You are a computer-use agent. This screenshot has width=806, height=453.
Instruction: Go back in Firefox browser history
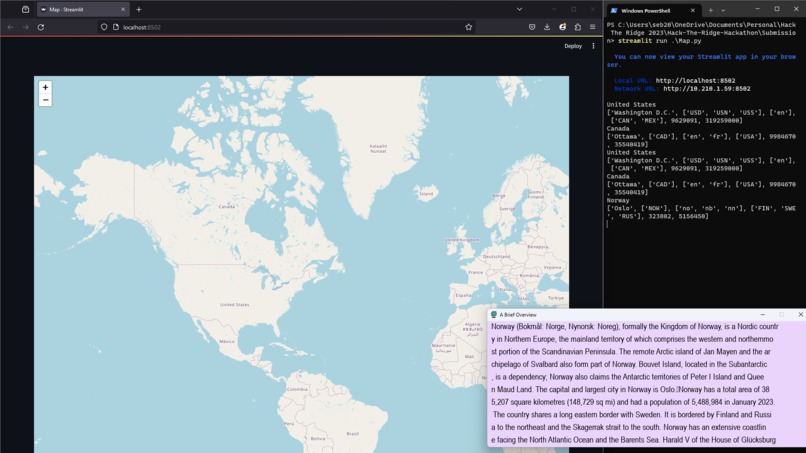(11, 27)
